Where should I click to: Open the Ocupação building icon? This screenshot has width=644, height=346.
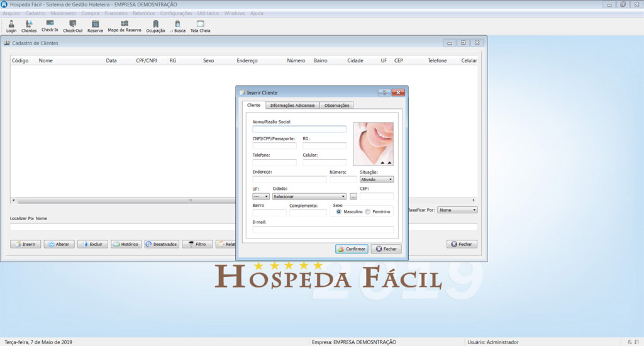tap(156, 26)
